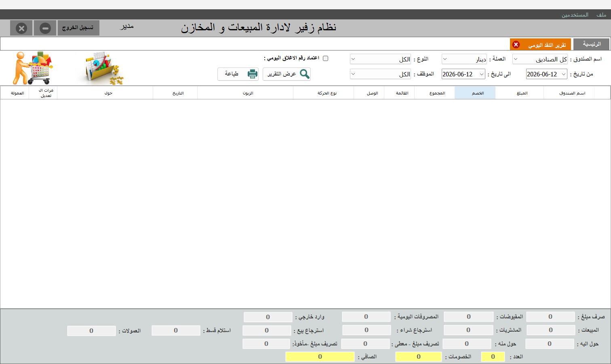Screen dimensions: 611x364
Task: Close the تقرير النقد اليومي tab with its red X
Action: [516, 44]
